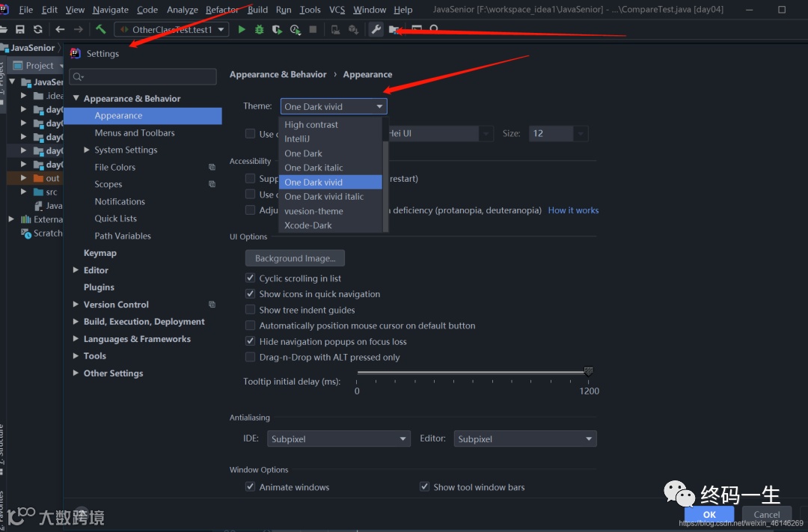Expand Languages & Frameworks group
The width and height of the screenshot is (808, 532).
click(76, 339)
